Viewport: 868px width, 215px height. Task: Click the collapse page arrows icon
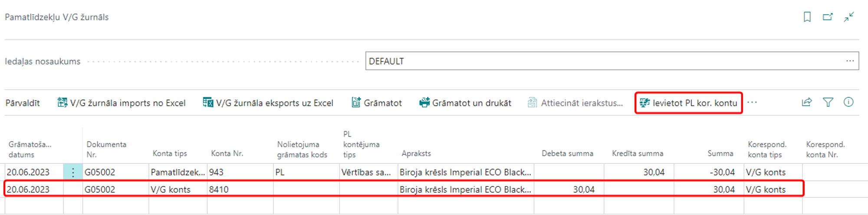[849, 17]
